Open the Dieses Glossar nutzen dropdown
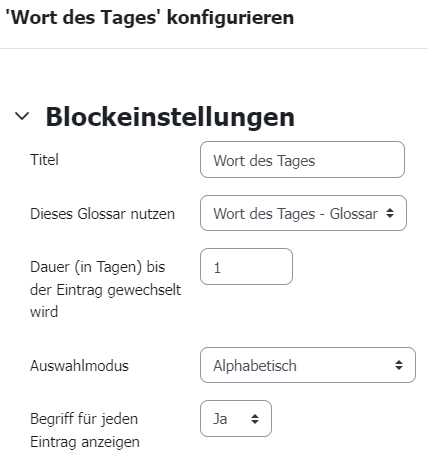This screenshot has height=460, width=428. point(303,213)
